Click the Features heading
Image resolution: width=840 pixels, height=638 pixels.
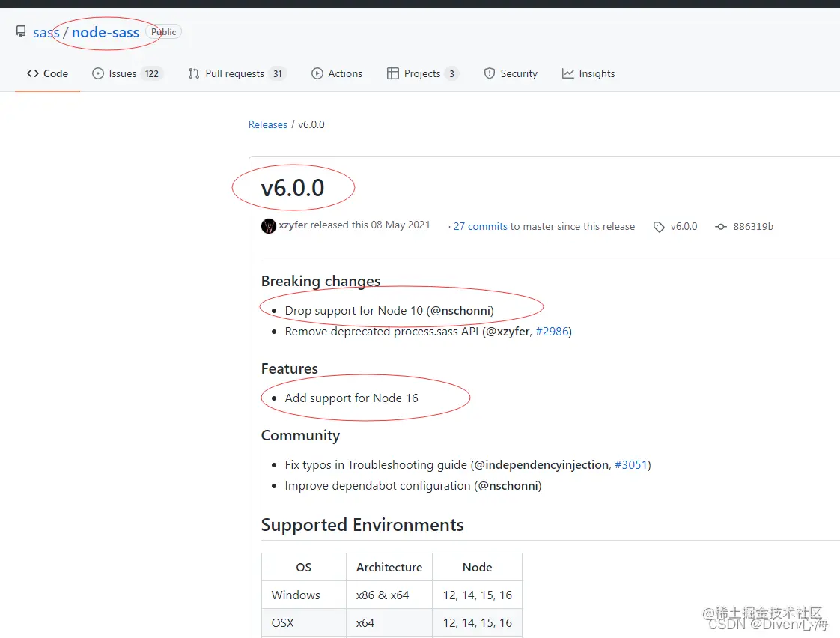[289, 369]
